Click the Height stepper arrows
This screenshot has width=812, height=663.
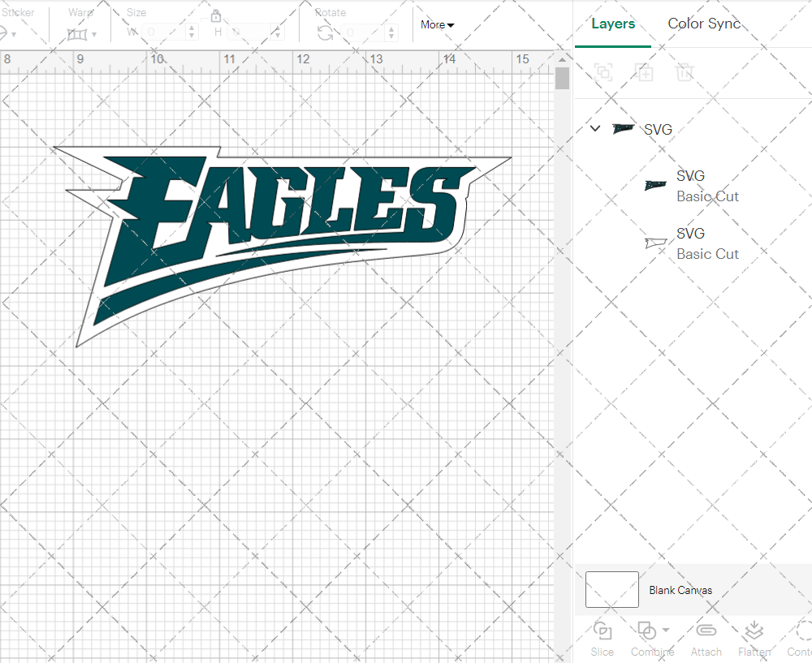tap(278, 32)
